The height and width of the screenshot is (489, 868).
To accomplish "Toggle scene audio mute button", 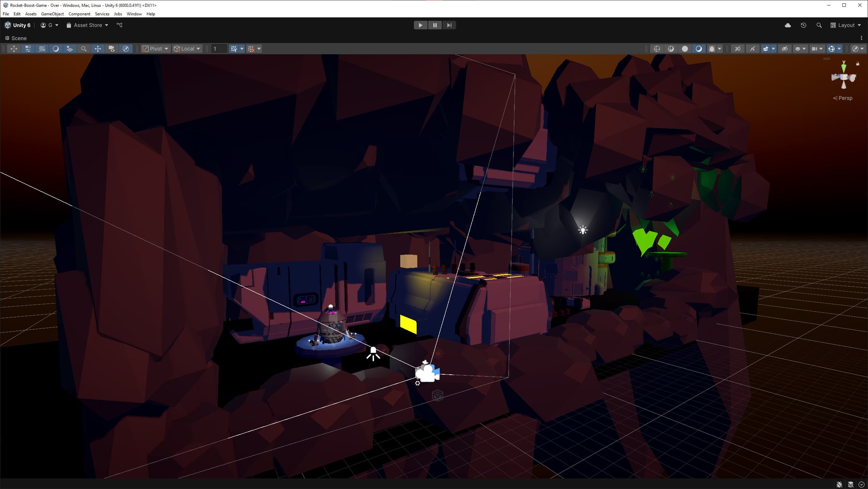I will [x=752, y=49].
